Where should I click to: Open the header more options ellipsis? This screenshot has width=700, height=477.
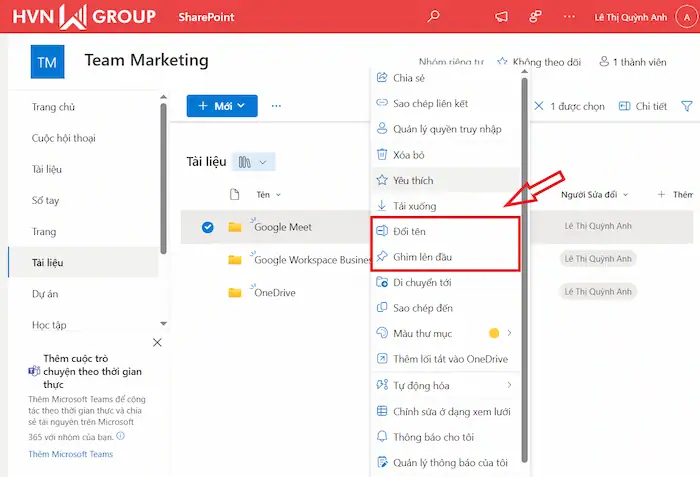click(x=569, y=16)
